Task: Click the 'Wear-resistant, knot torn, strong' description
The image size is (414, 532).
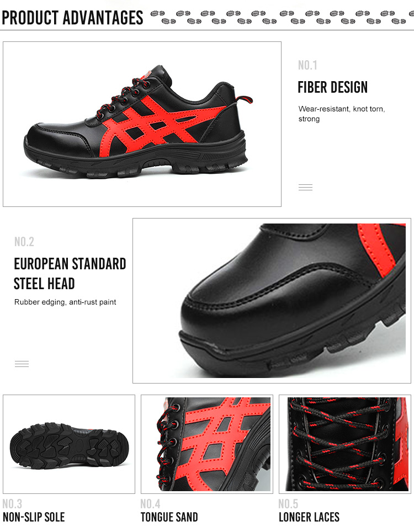Action: pos(341,114)
